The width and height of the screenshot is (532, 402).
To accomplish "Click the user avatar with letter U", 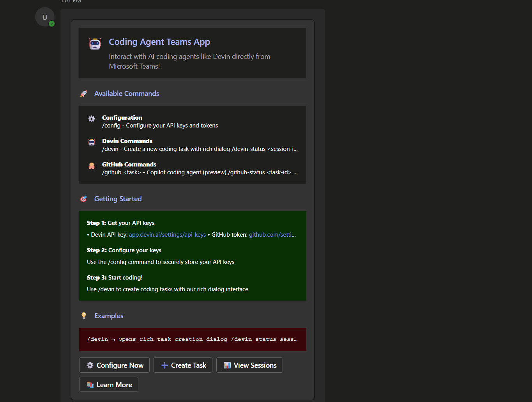I will [x=44, y=17].
